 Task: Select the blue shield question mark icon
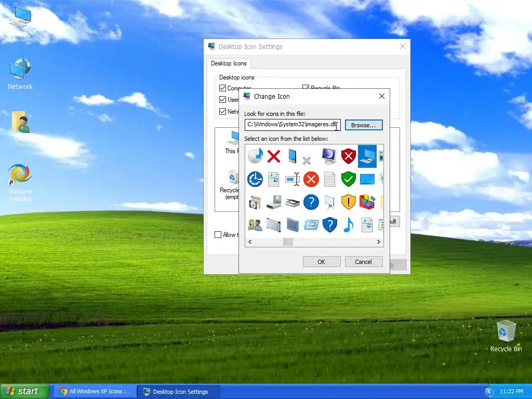[x=329, y=225]
